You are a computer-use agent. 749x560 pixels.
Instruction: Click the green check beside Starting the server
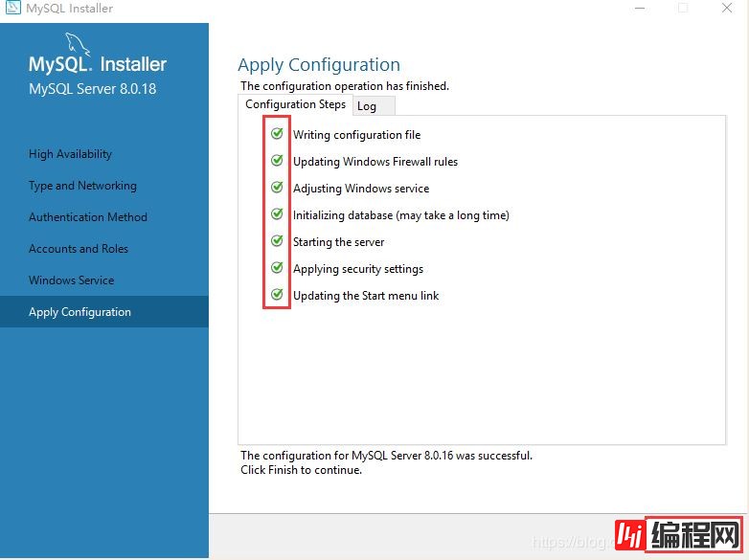tap(277, 240)
